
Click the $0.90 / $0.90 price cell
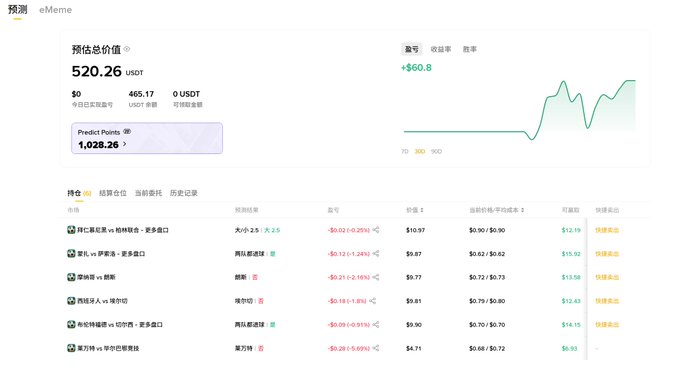click(487, 230)
